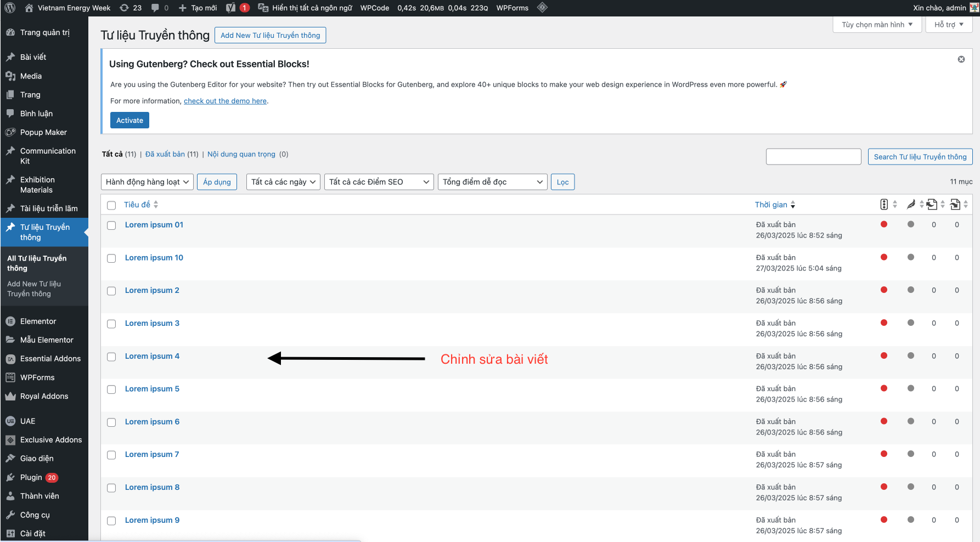
Task: Open the updates icon showing 23
Action: (x=131, y=8)
